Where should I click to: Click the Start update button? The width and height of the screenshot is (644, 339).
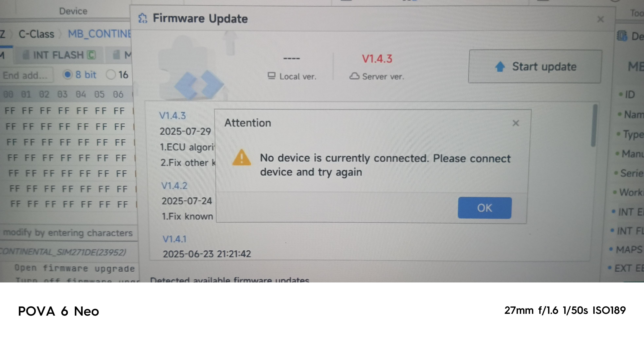535,67
